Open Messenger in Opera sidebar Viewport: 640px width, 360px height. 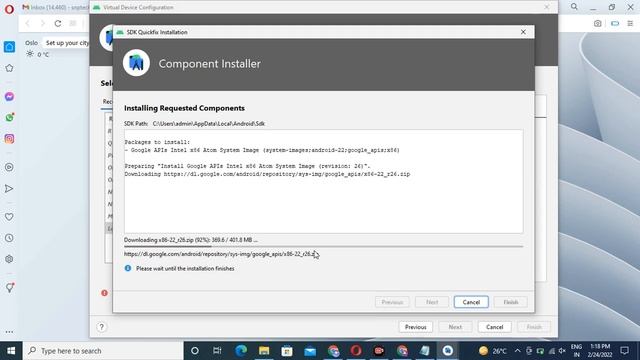pyautogui.click(x=9, y=96)
